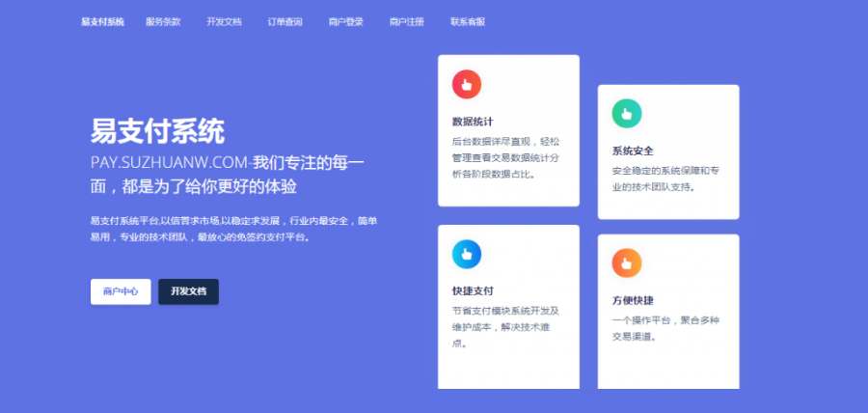Click the dark 开发文档 button
The height and width of the screenshot is (413, 868).
(189, 291)
